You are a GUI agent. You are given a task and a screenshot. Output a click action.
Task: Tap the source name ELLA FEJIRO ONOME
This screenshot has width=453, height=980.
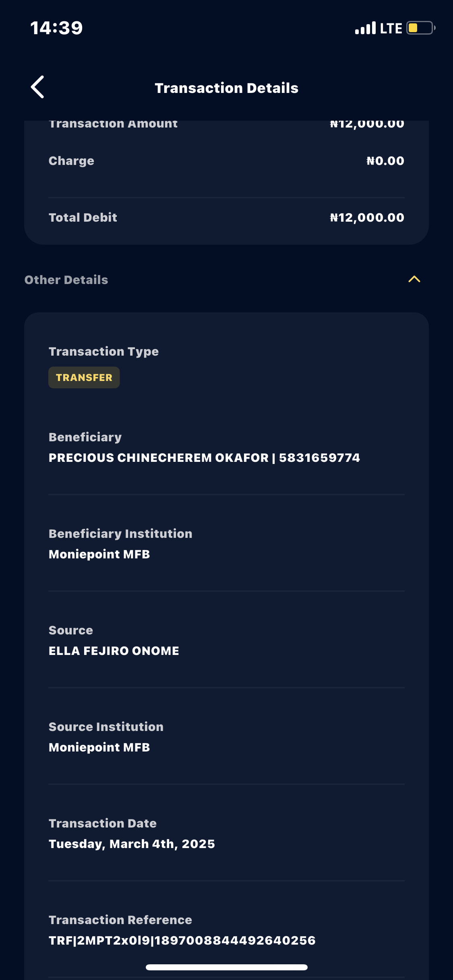coord(114,651)
